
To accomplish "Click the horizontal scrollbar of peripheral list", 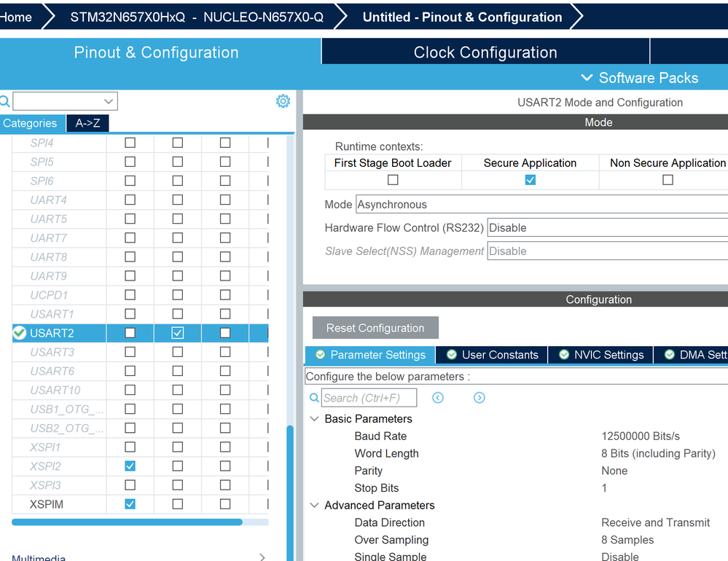I will click(x=127, y=522).
